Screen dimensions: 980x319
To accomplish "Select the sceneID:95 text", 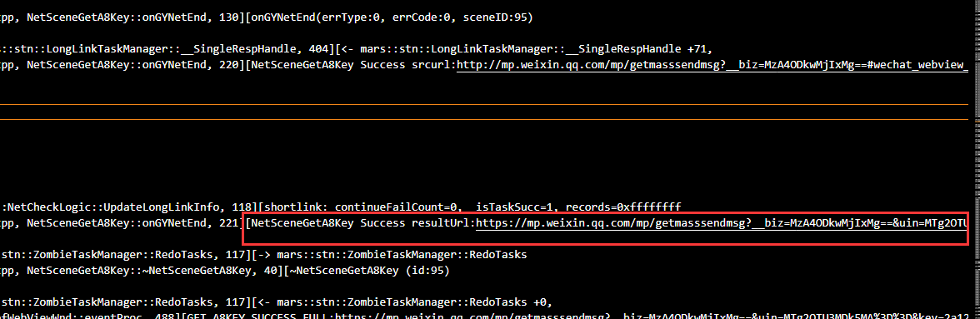I will point(497,18).
